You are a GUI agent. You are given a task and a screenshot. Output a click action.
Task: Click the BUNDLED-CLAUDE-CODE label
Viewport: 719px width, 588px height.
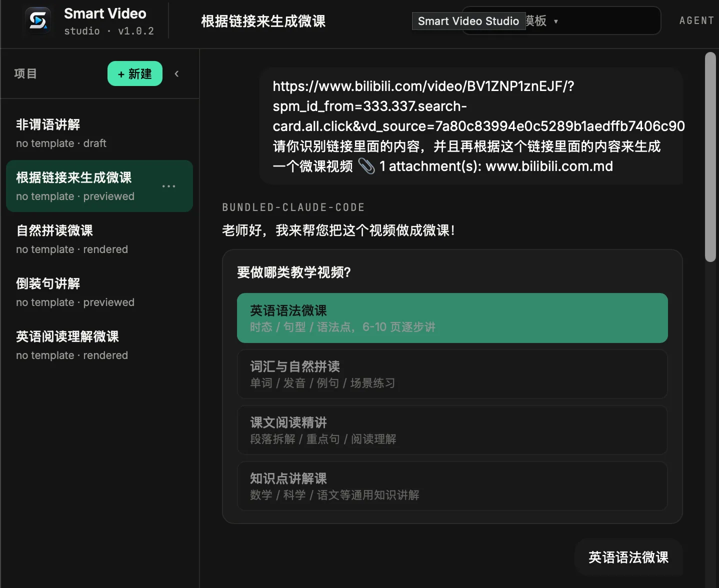coord(293,207)
